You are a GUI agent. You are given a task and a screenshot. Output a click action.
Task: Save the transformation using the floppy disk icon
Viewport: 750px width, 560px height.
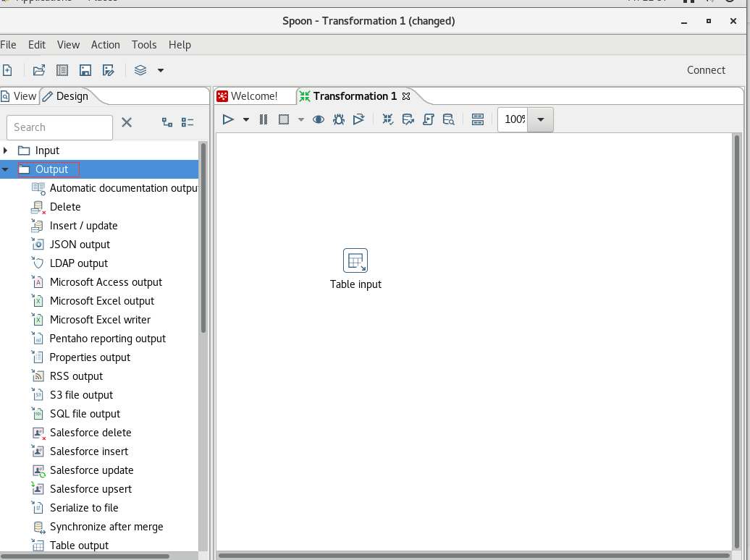85,70
